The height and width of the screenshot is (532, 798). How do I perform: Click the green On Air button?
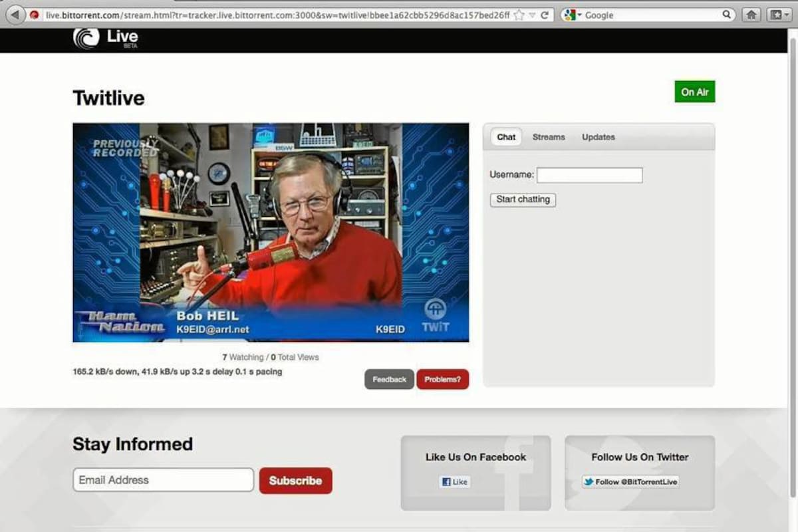click(695, 92)
